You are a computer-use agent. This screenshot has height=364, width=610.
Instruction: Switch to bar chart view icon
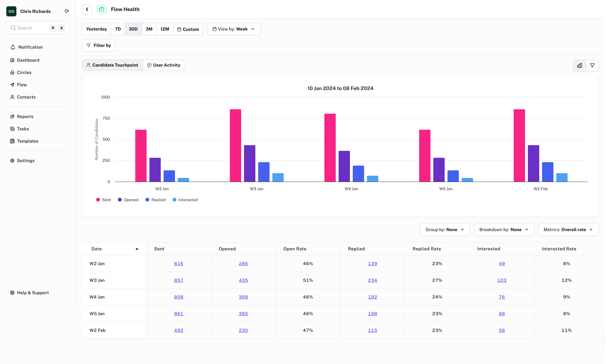pyautogui.click(x=580, y=65)
